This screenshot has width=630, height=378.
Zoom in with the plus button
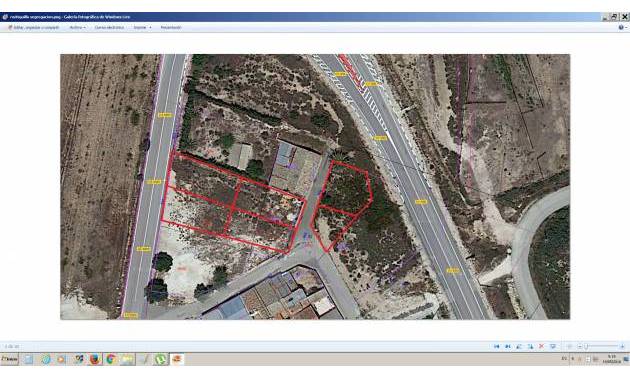[622, 346]
